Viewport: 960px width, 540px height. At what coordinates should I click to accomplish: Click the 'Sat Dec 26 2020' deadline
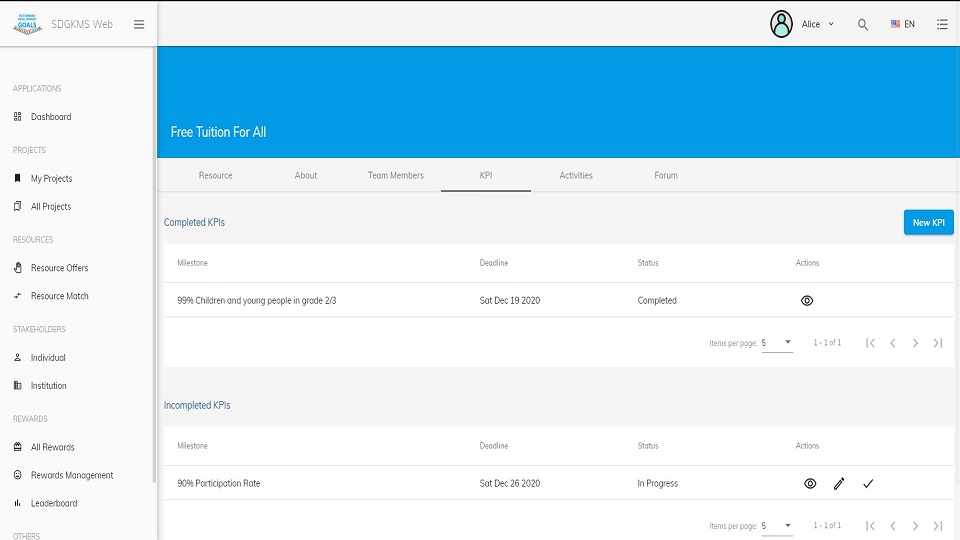tap(509, 484)
